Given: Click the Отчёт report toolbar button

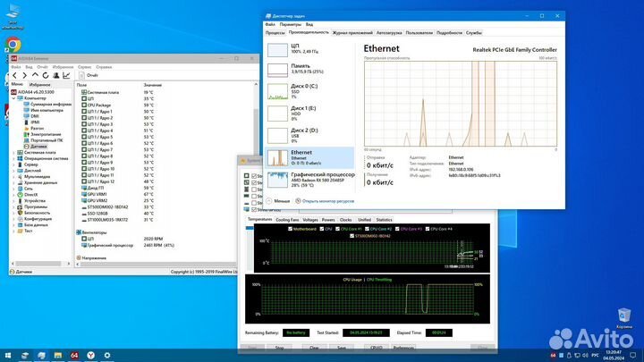Looking at the screenshot, I should coord(89,75).
